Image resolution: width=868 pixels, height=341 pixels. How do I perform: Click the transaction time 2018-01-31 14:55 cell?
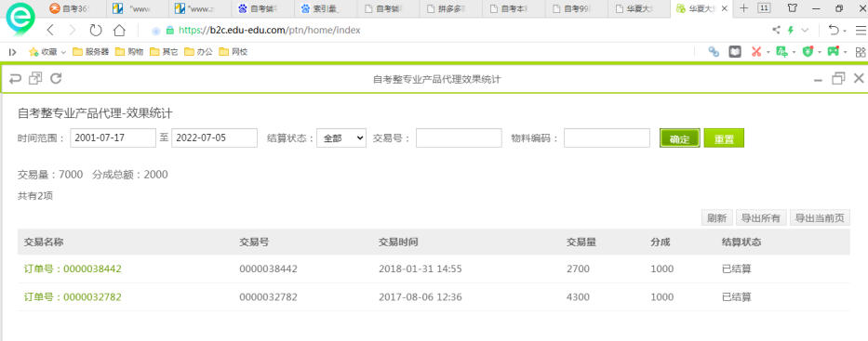421,269
